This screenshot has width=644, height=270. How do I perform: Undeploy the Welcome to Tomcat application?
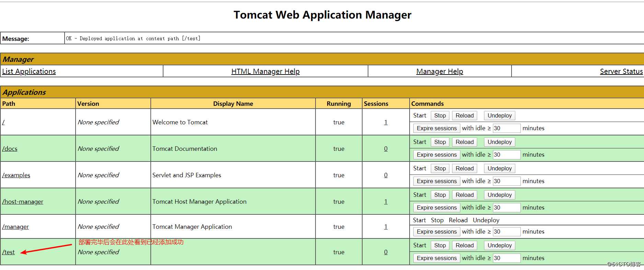pos(499,116)
